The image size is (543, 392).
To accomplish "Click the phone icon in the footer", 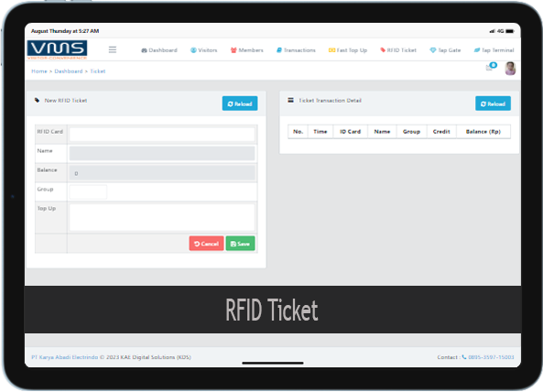I will click(x=464, y=357).
